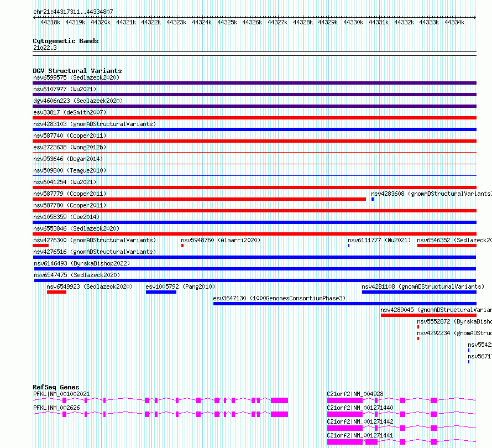492x448 pixels.
Task: Click the small nsv5948760 Almarri2020 variant marker
Action: (x=182, y=246)
